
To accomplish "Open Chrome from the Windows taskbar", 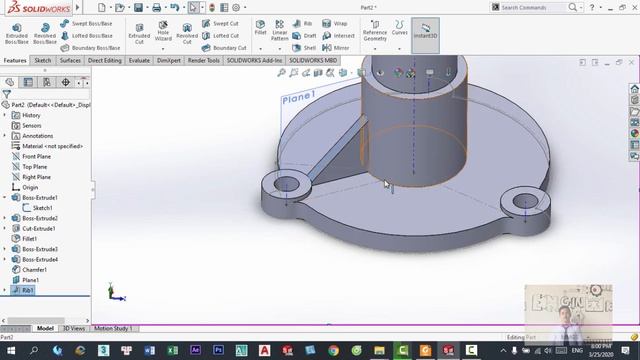I will [x=333, y=351].
